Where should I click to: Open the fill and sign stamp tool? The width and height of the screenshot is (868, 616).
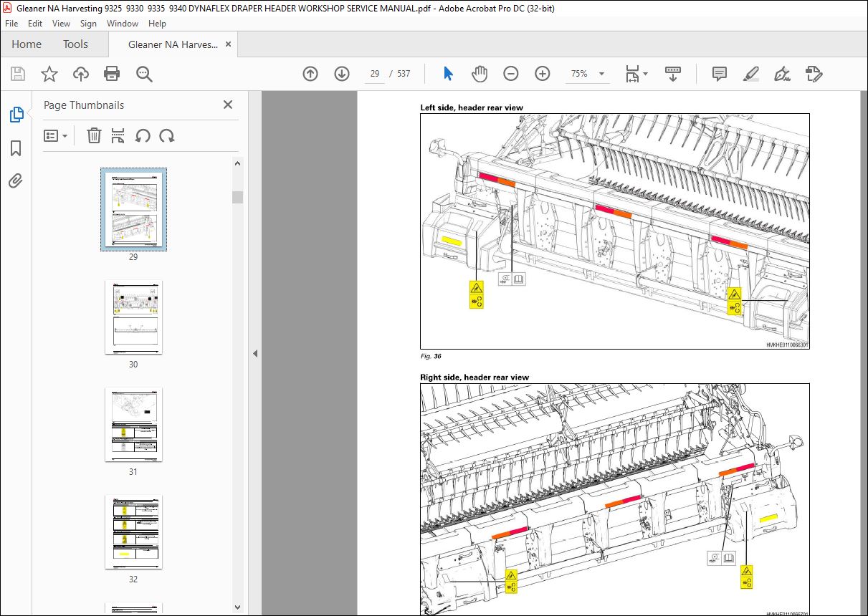814,74
